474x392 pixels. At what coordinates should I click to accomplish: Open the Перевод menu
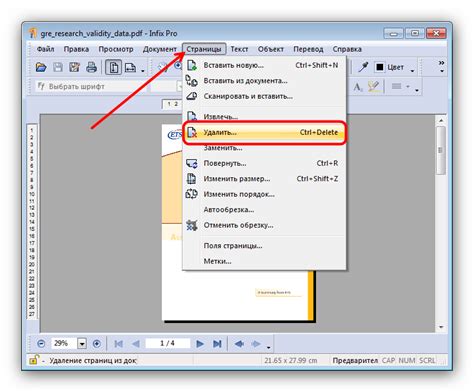click(x=308, y=49)
